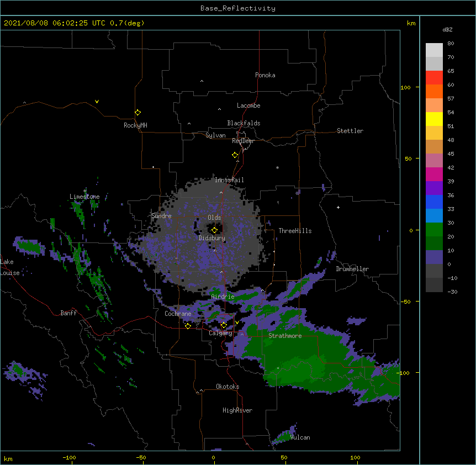Screen dimensions: 476x465
Task: Select the radar site marker between Olds and Didsbury
Action: coord(215,230)
